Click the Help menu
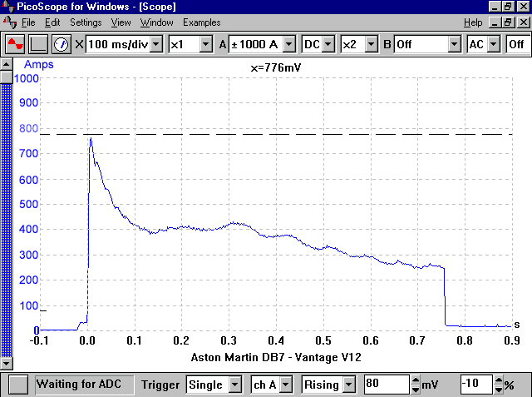This screenshot has width=532, height=397. click(x=472, y=22)
